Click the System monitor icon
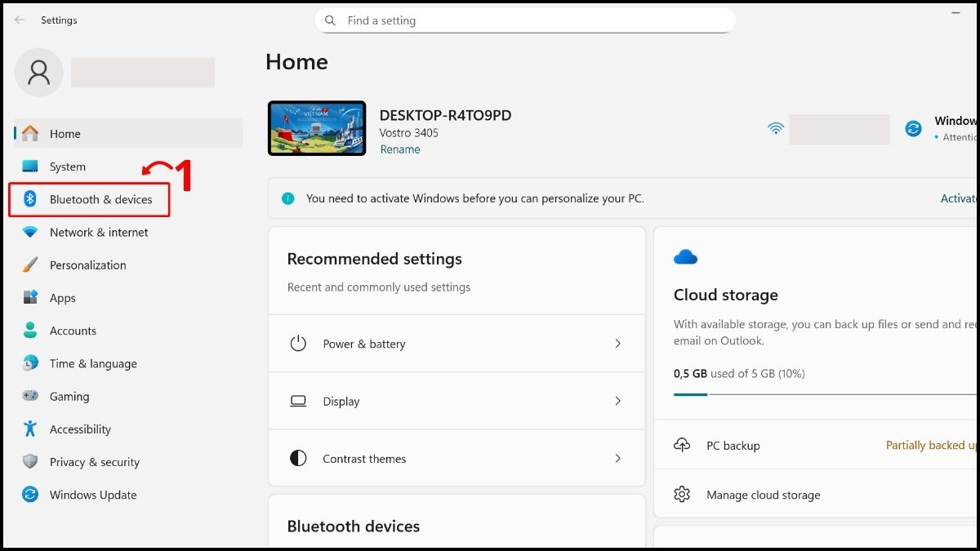 pos(30,167)
